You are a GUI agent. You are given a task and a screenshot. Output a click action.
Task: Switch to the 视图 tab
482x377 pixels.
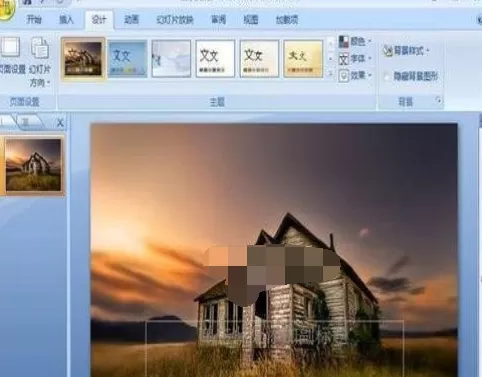click(x=251, y=20)
